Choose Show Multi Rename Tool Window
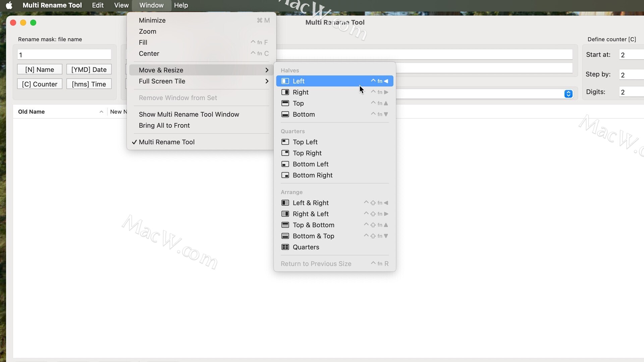644x362 pixels. 201,114
